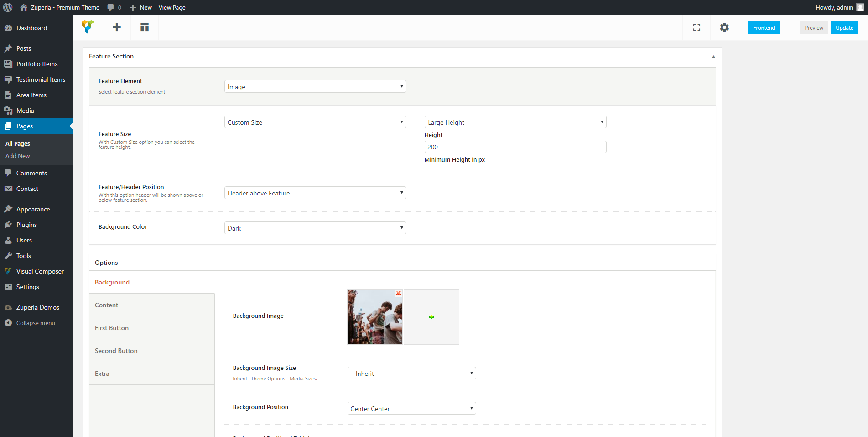Click the Add Element plus icon
The height and width of the screenshot is (437, 868).
[x=117, y=27]
